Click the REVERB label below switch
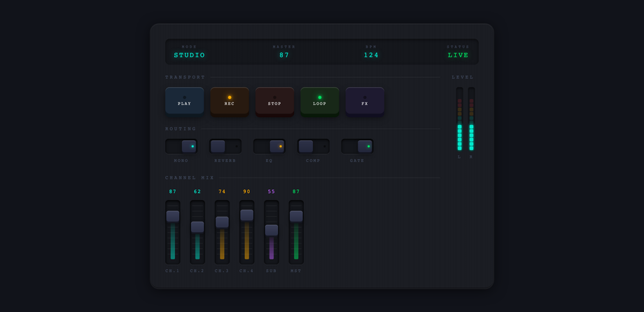The image size is (644, 312). click(x=225, y=161)
